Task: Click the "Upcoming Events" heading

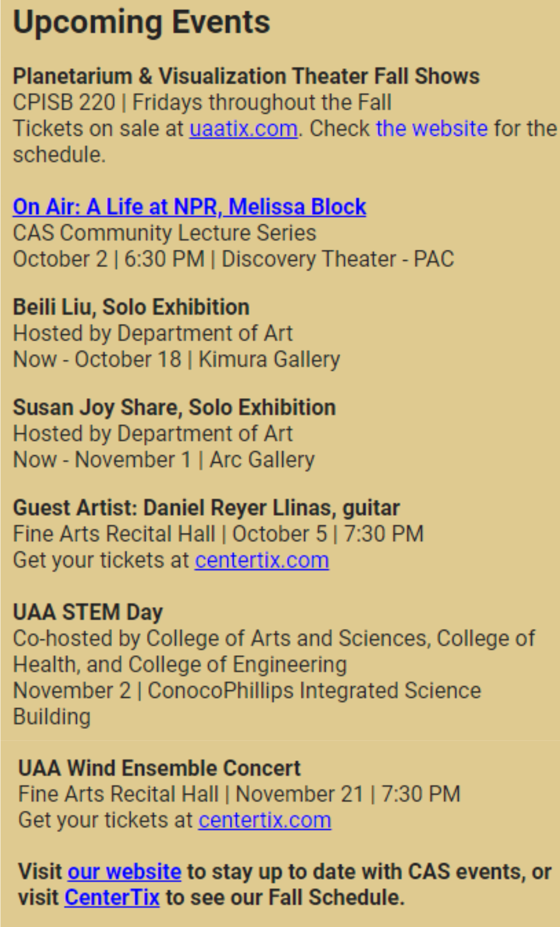Action: tap(141, 23)
